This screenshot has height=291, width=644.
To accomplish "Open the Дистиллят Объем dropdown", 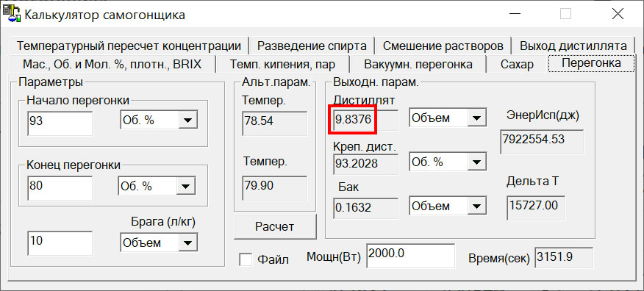I will click(476, 118).
